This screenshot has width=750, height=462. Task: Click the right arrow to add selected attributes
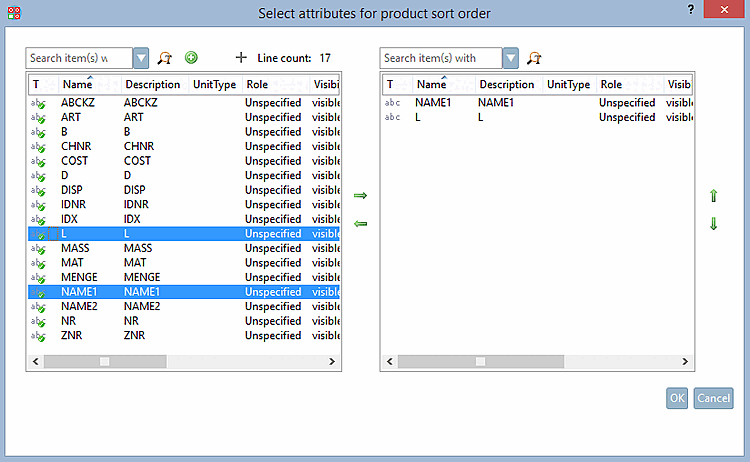pos(361,195)
